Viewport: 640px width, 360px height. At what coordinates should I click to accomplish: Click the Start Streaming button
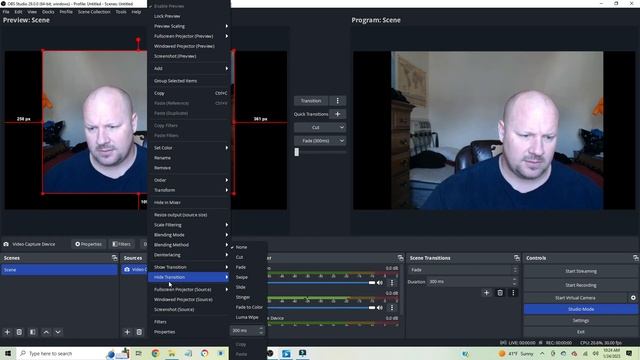[580, 271]
